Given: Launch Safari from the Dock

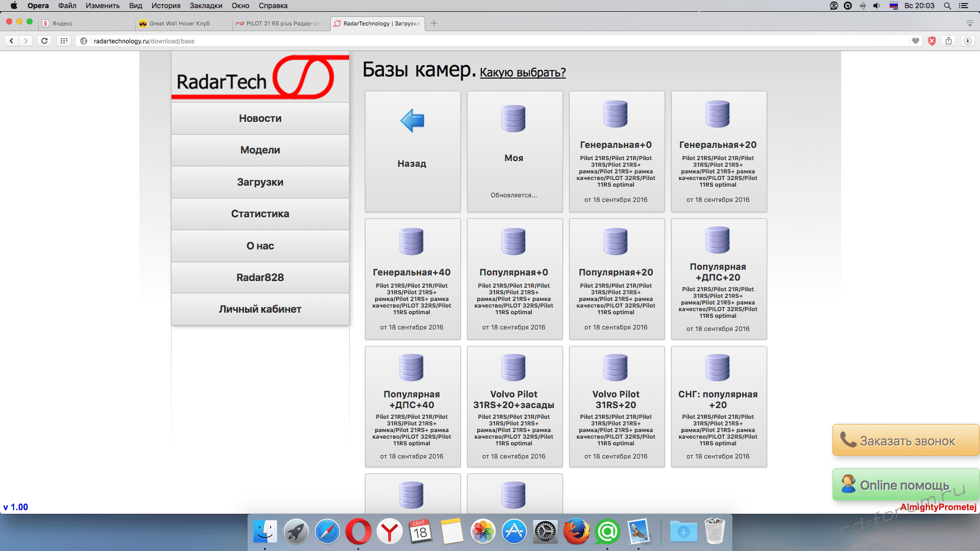Looking at the screenshot, I should click(x=327, y=532).
